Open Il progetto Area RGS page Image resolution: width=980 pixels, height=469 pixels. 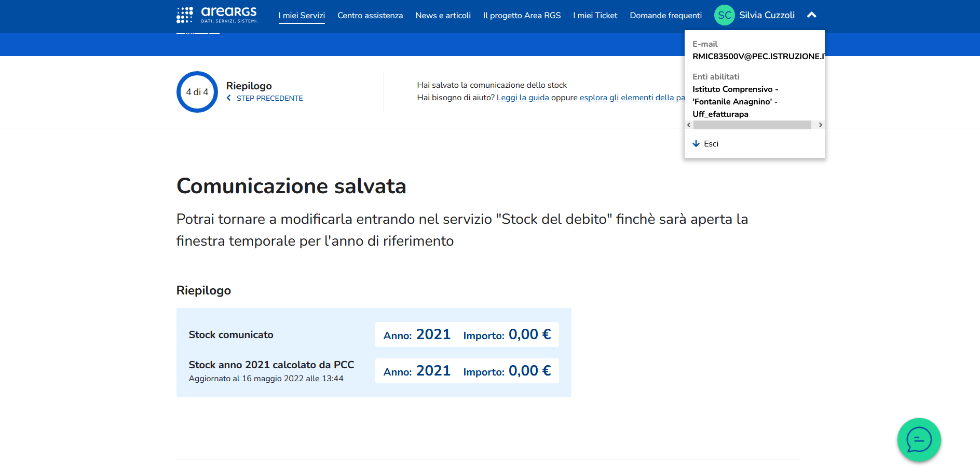click(522, 16)
